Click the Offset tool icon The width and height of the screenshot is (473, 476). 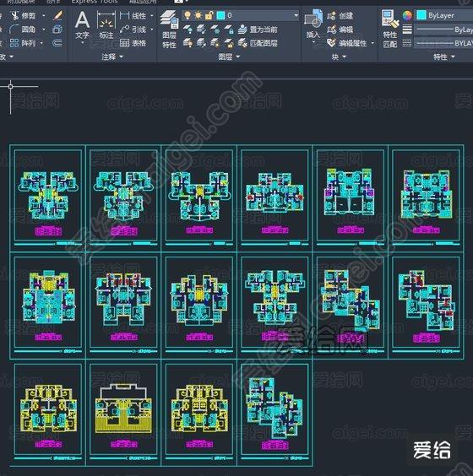click(x=57, y=43)
